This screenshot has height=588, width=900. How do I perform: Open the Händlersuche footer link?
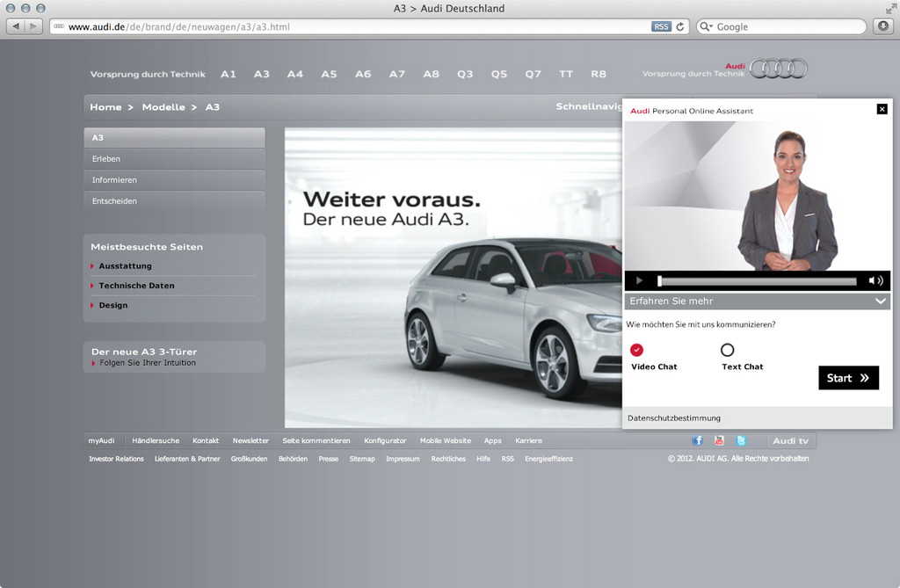pyautogui.click(x=156, y=441)
